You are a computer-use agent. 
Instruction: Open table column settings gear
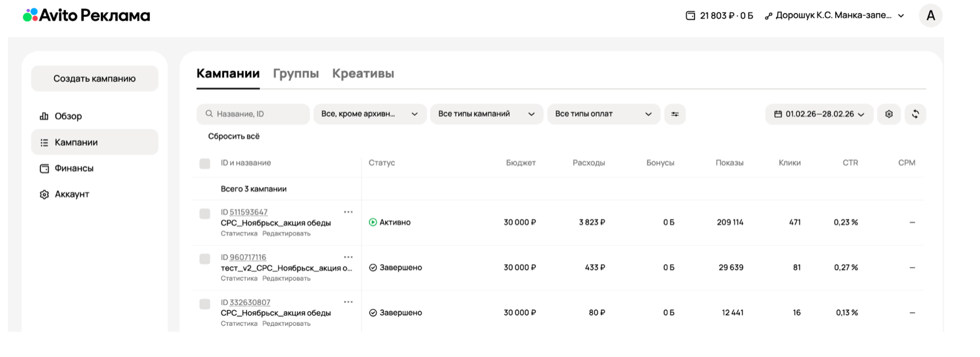tap(889, 114)
